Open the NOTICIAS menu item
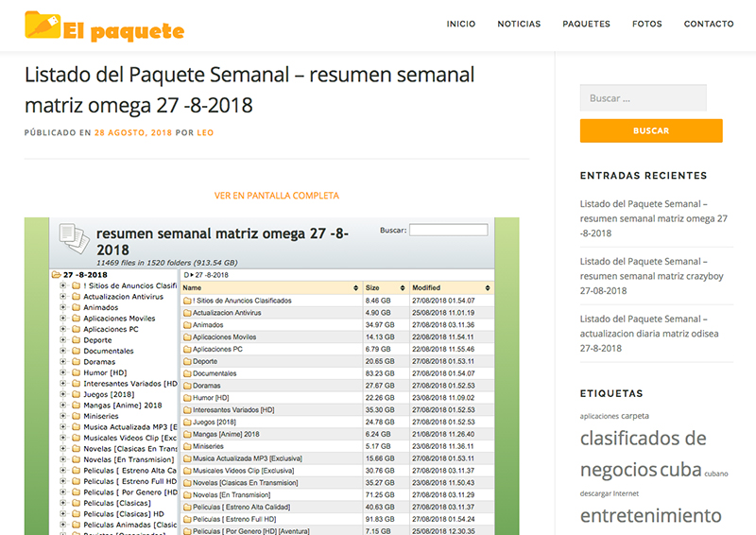The width and height of the screenshot is (756, 535). point(519,25)
